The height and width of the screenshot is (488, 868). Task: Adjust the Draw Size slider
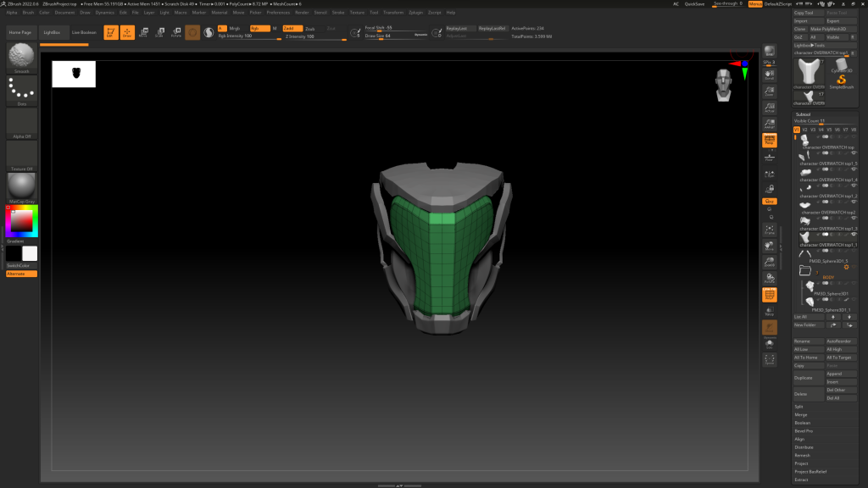click(x=396, y=36)
